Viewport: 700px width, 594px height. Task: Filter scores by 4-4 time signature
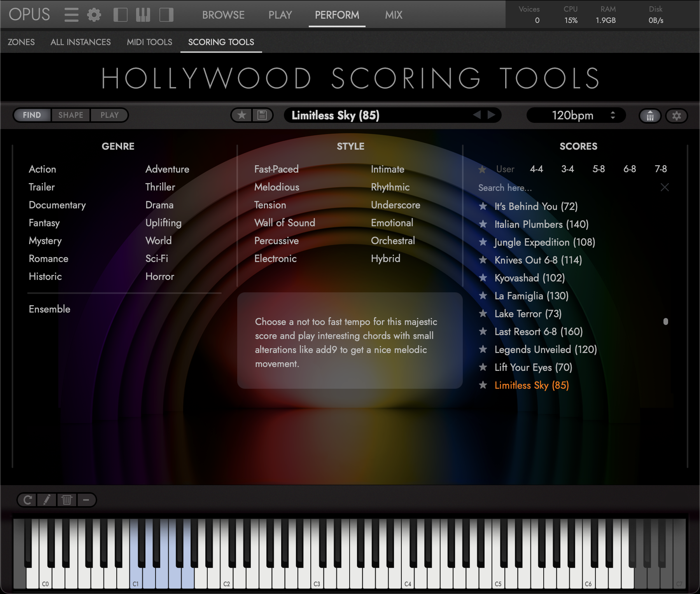point(537,169)
